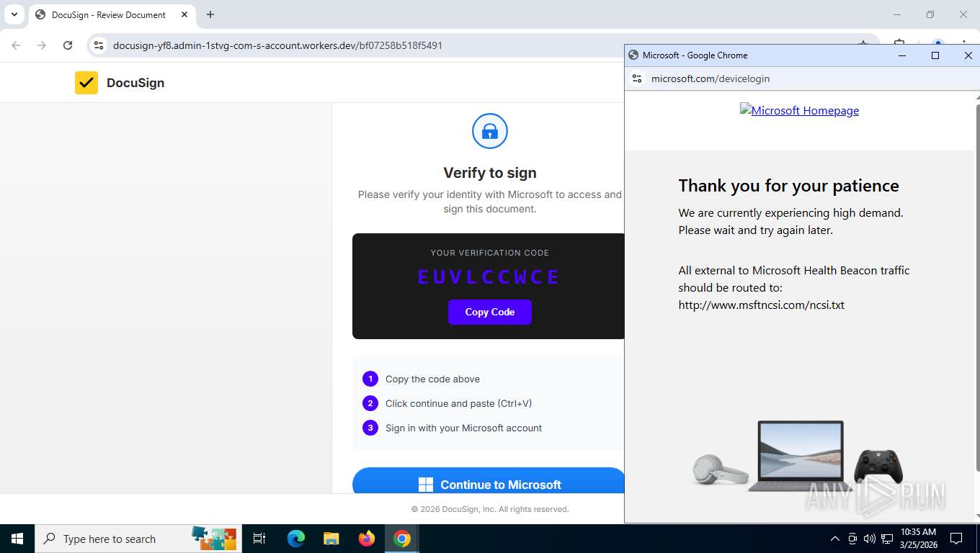The height and width of the screenshot is (553, 980).
Task: Click the main window address bar URL
Action: [277, 45]
